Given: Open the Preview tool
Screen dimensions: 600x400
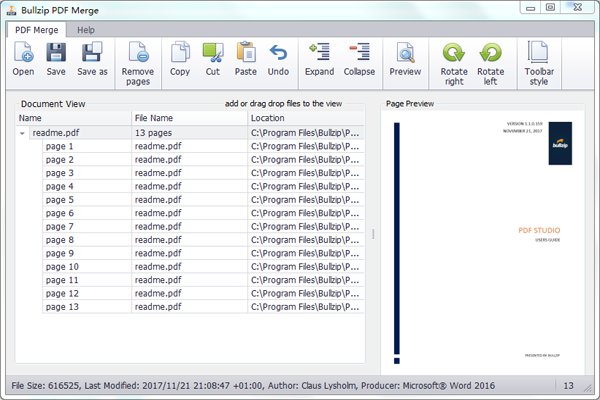Looking at the screenshot, I should [405, 59].
